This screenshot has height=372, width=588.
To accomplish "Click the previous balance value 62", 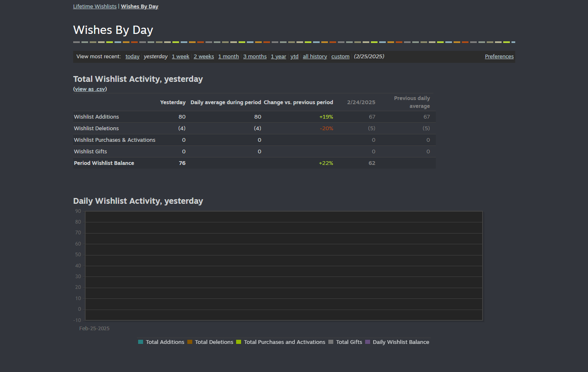I will [372, 163].
